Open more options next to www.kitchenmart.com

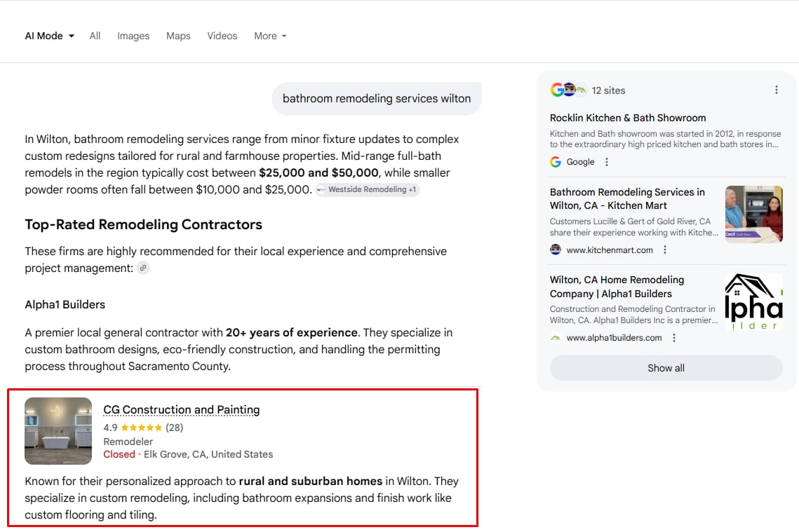click(x=664, y=250)
